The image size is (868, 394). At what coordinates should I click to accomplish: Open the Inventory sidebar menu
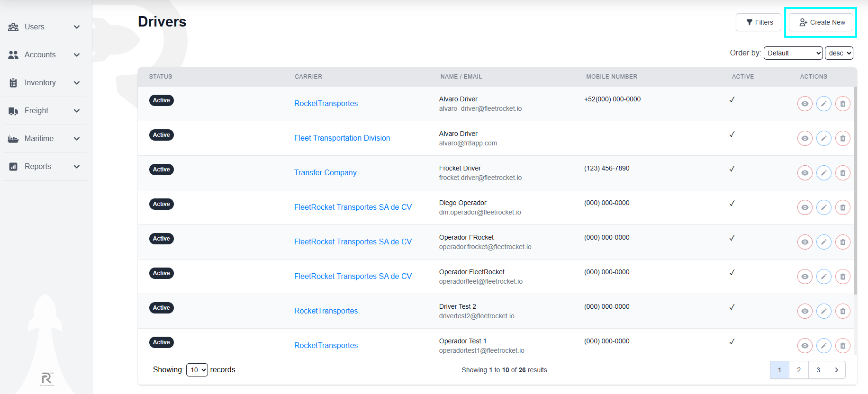coord(45,83)
